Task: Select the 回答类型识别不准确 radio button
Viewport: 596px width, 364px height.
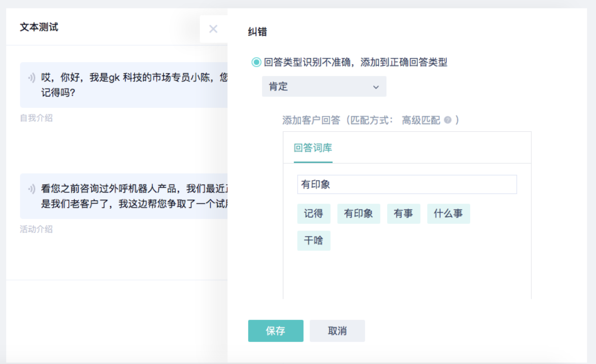Action: 256,62
